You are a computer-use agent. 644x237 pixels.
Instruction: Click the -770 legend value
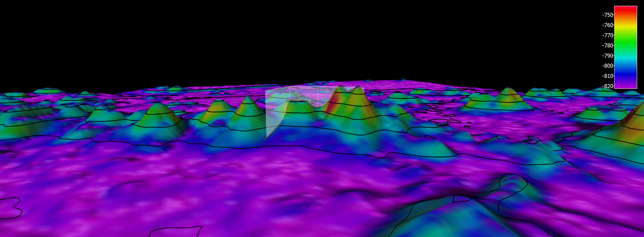(x=607, y=36)
